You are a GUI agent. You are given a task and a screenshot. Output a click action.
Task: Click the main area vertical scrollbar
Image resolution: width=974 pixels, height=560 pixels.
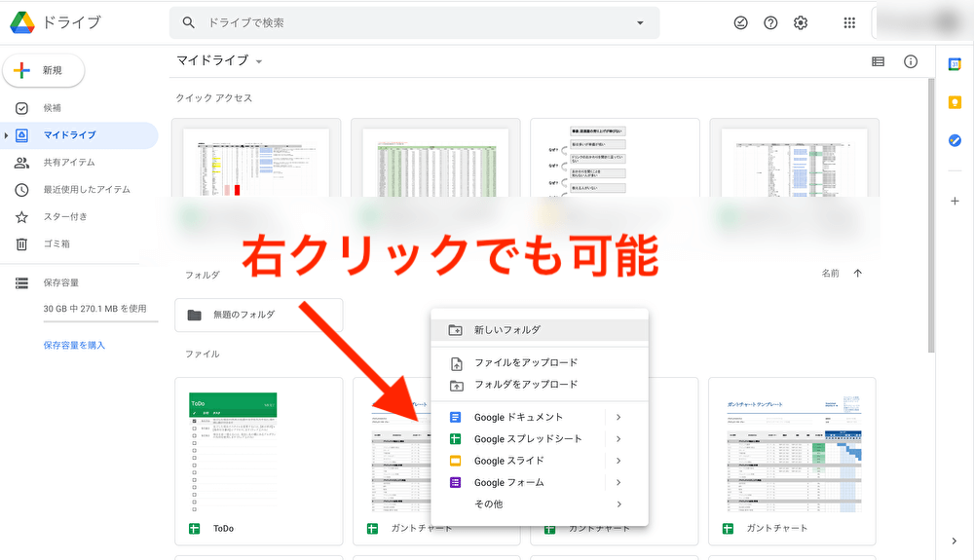coord(930,215)
